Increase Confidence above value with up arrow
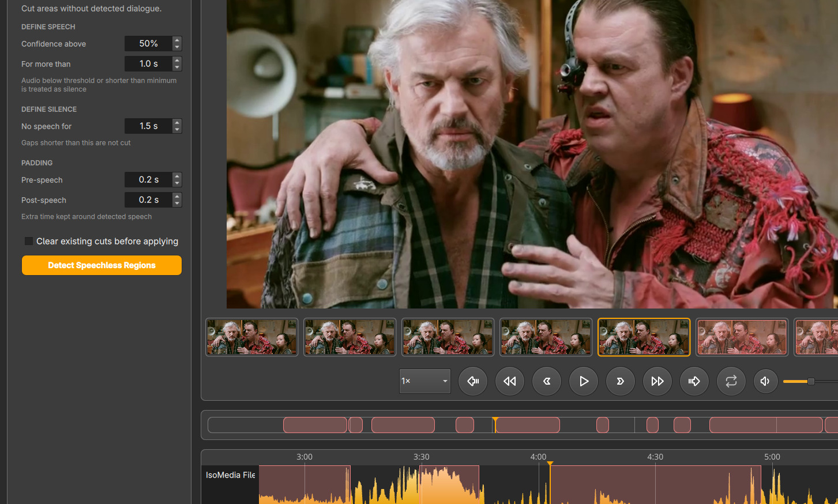This screenshot has height=504, width=838. coord(177,40)
